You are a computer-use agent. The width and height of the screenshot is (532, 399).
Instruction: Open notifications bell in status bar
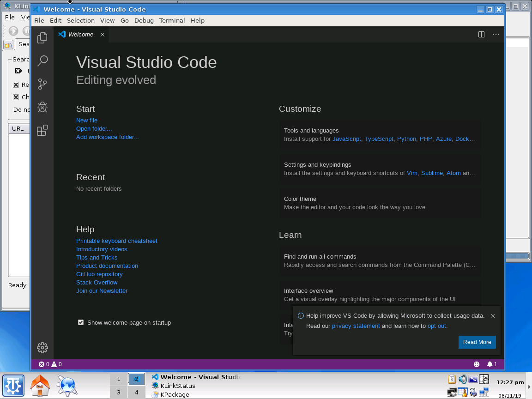[492, 364]
